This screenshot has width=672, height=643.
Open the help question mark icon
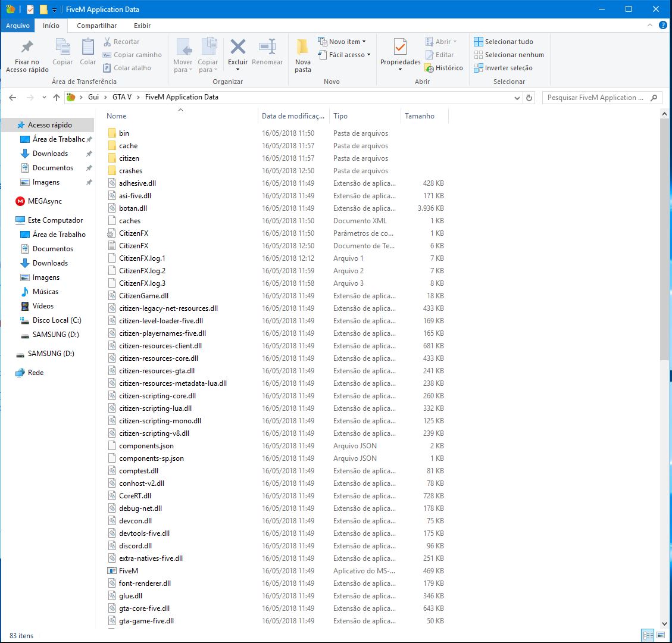click(x=662, y=25)
